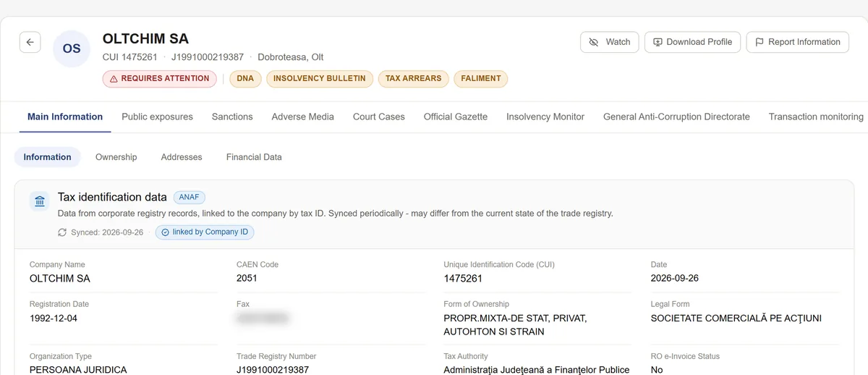Click the Tax Authority value
868x375 pixels.
tap(537, 370)
